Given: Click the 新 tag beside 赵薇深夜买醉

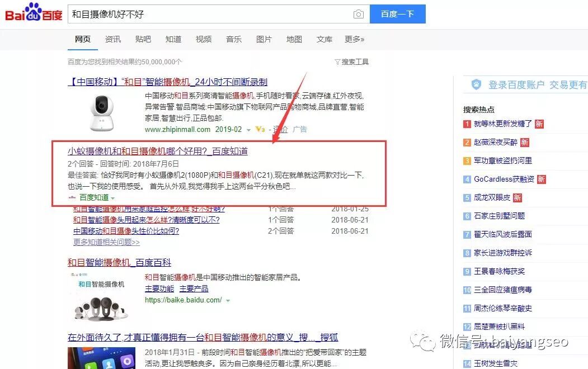Looking at the screenshot, I should click(x=525, y=143).
